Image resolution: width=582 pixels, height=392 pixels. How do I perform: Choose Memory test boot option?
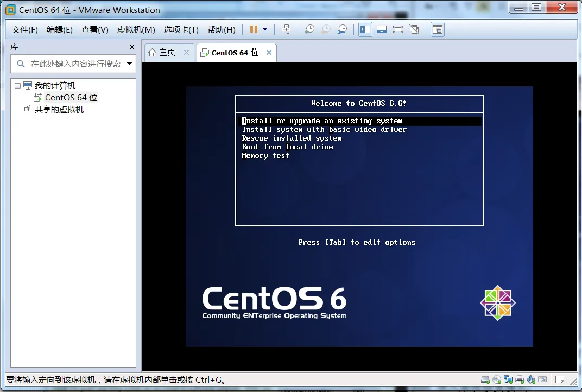[265, 155]
